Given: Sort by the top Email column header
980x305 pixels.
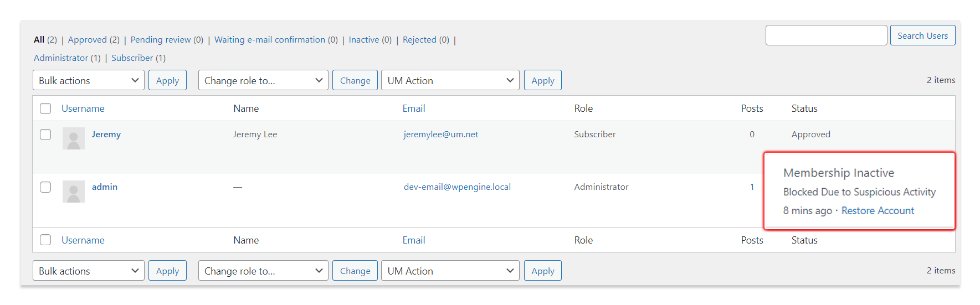Looking at the screenshot, I should click(x=414, y=108).
